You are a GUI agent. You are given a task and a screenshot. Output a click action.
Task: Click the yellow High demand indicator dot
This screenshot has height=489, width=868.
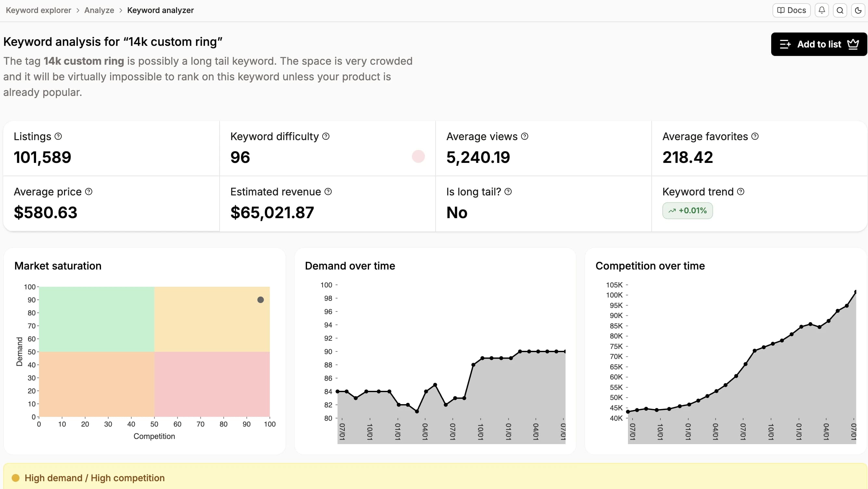[x=16, y=478]
